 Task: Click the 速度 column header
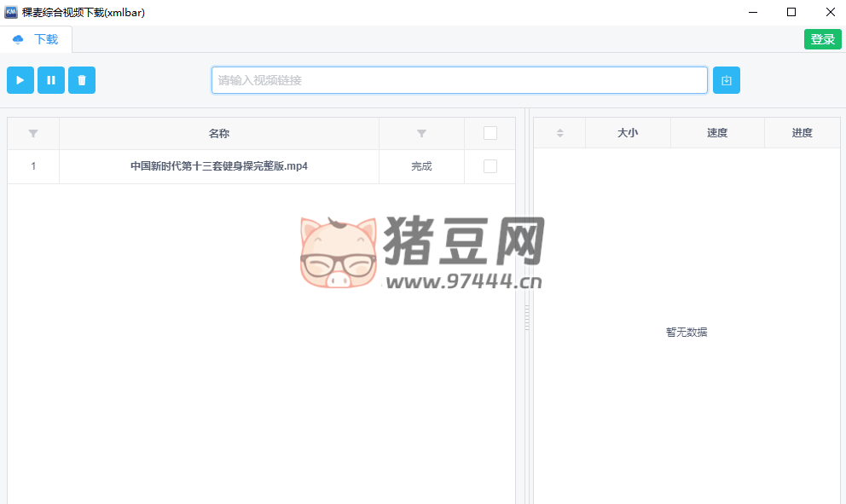(x=717, y=133)
